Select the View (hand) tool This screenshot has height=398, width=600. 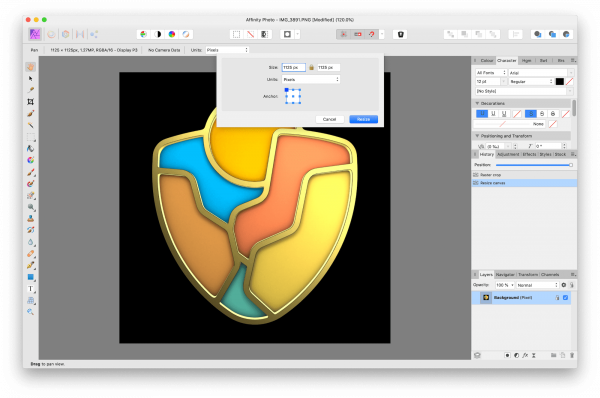point(31,67)
